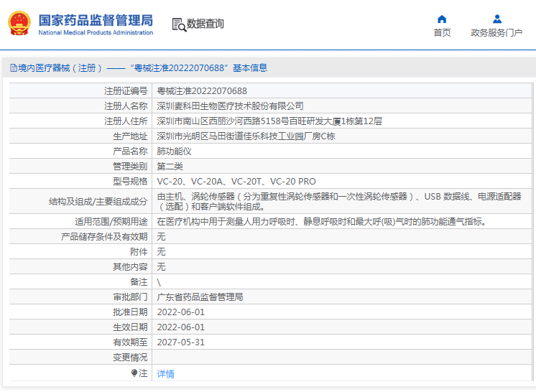Open the 数据查询 search icon
This screenshot has width=536, height=392.
tap(179, 24)
